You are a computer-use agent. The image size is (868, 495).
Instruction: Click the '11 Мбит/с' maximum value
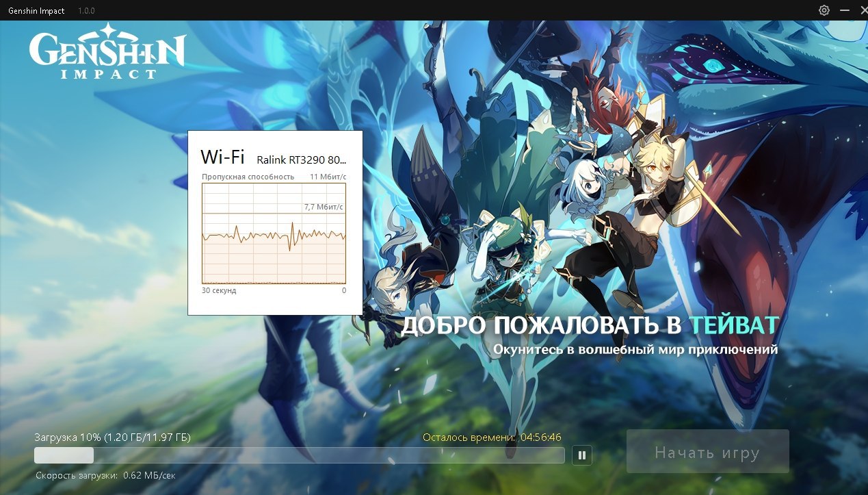328,177
